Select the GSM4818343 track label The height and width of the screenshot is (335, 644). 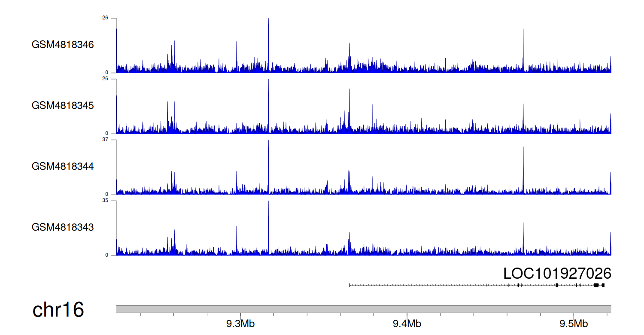(63, 227)
